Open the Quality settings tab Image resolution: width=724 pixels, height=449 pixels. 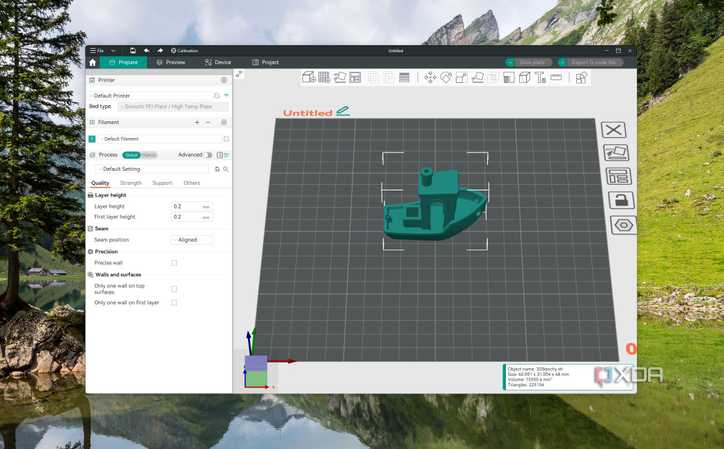[x=100, y=183]
